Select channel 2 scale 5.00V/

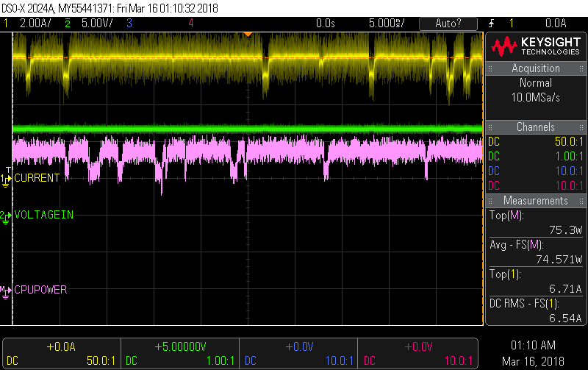97,24
